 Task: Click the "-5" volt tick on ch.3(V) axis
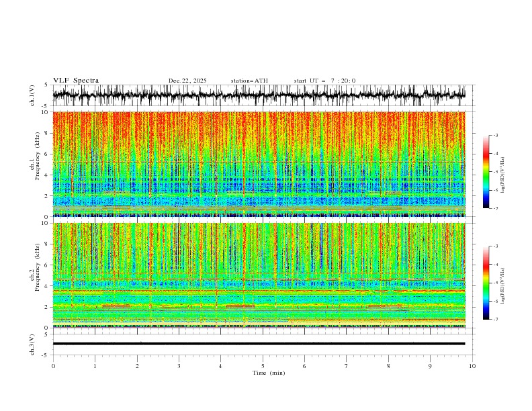(x=46, y=355)
